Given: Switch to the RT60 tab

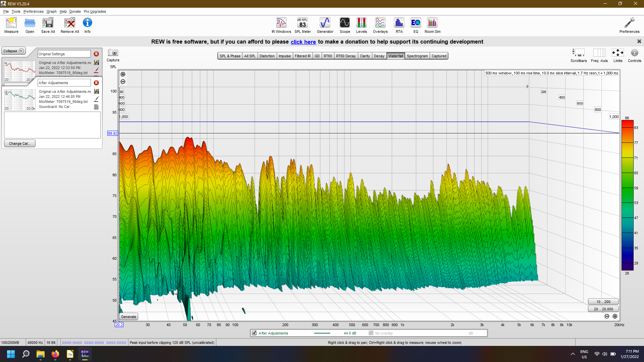Looking at the screenshot, I should pyautogui.click(x=328, y=56).
